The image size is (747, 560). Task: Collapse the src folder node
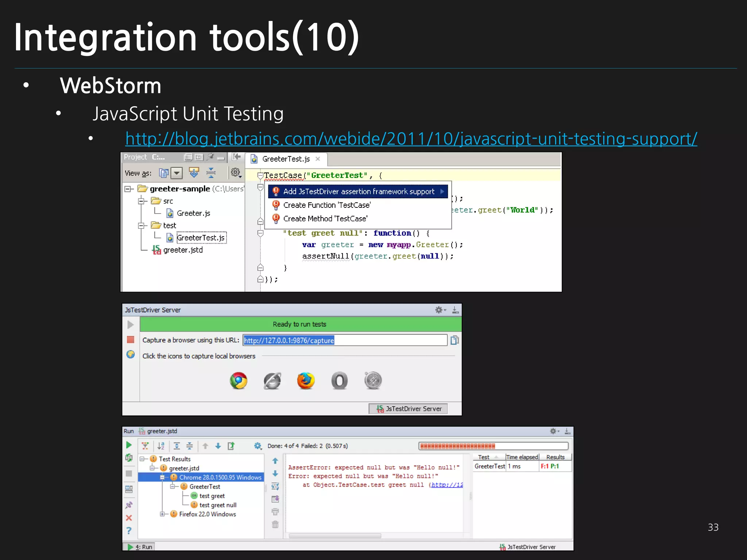[142, 201]
